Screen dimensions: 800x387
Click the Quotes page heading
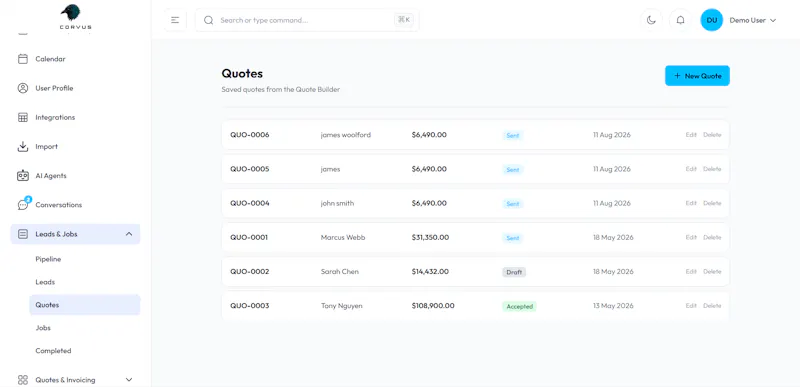coord(242,73)
